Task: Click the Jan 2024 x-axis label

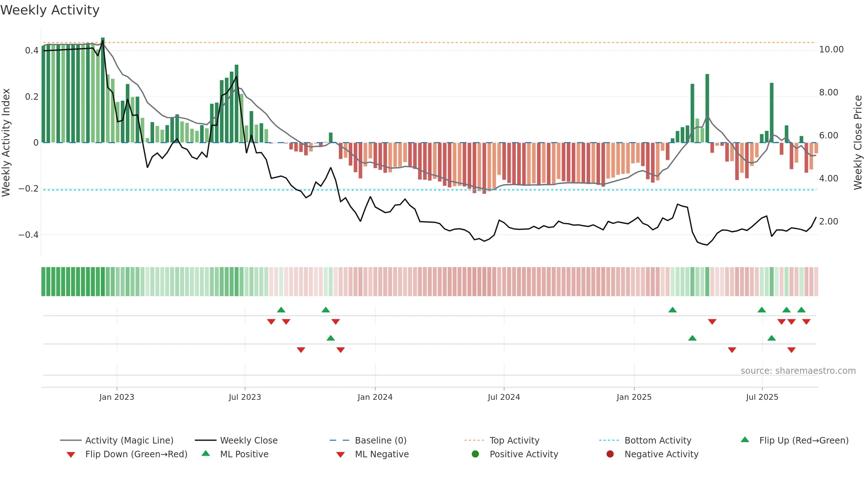Action: (375, 397)
